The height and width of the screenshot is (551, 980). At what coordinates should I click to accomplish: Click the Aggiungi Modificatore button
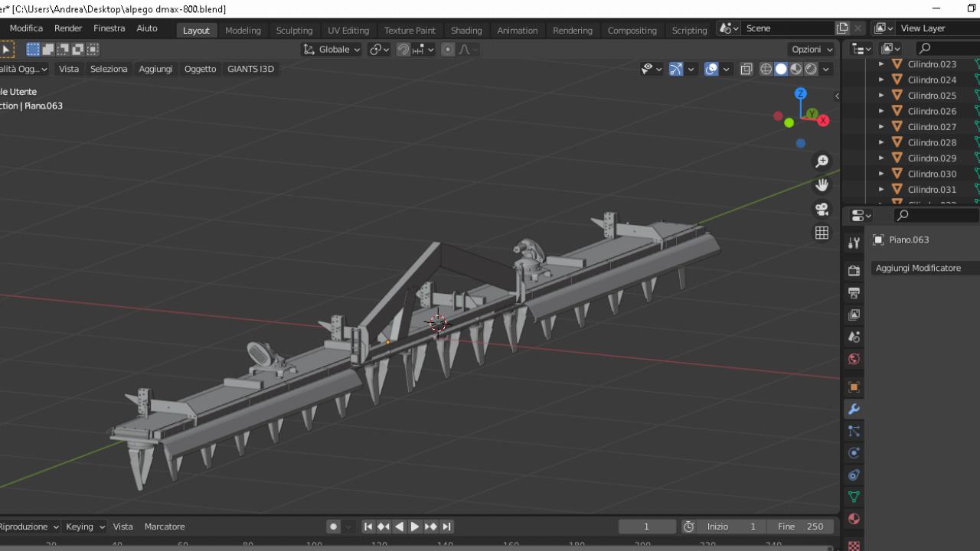tap(925, 268)
